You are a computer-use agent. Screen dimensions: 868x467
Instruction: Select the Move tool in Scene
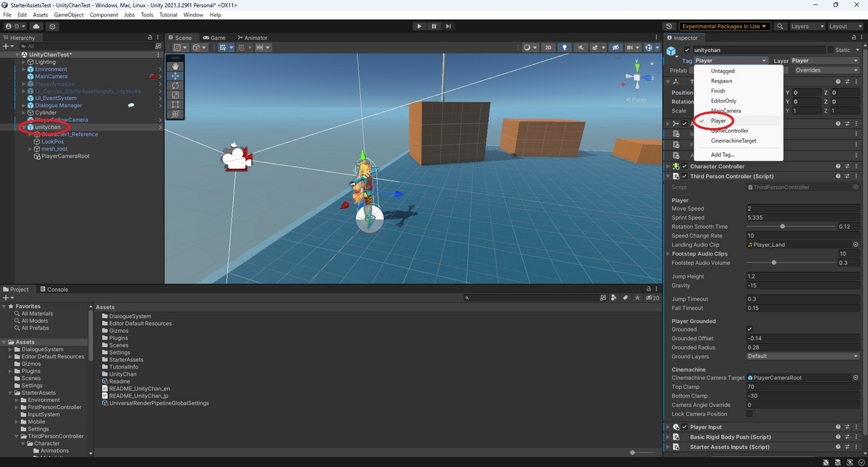[175, 76]
